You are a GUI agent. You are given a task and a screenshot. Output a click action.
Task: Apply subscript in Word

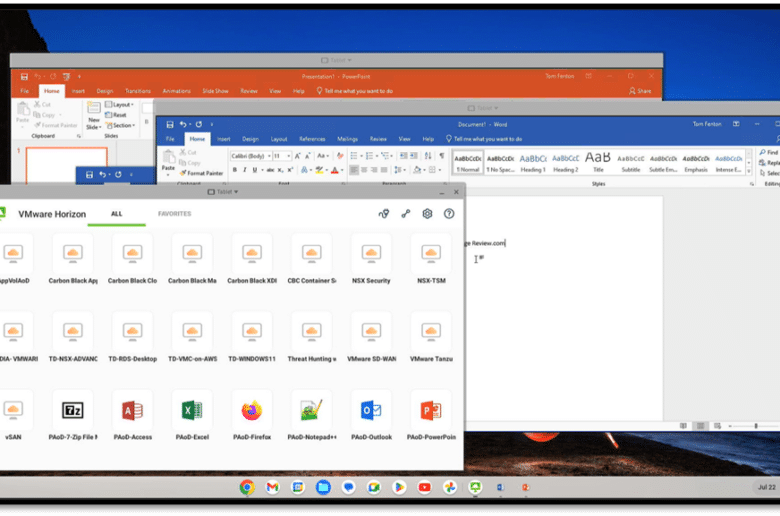point(281,170)
